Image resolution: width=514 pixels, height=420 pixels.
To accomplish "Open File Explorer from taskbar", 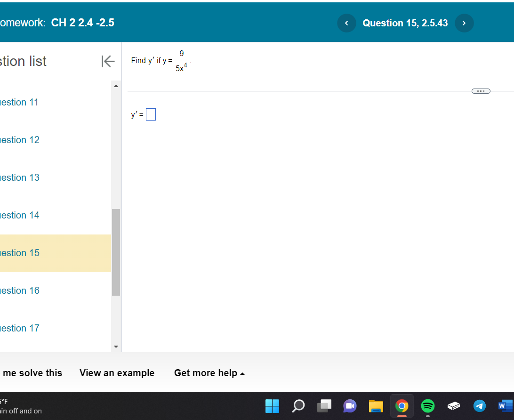I will (x=376, y=406).
